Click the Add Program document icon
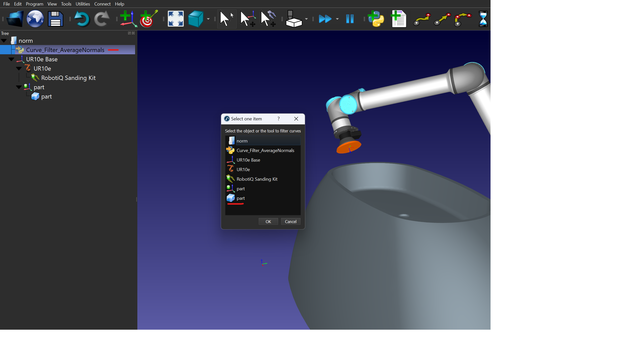644x343 pixels. 399,19
